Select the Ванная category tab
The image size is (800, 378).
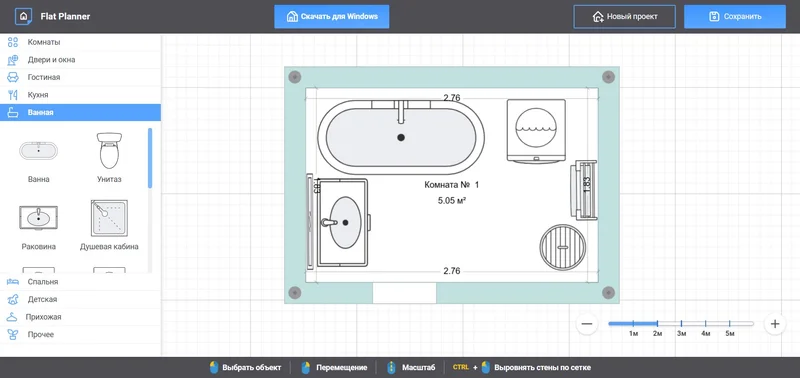coord(80,112)
